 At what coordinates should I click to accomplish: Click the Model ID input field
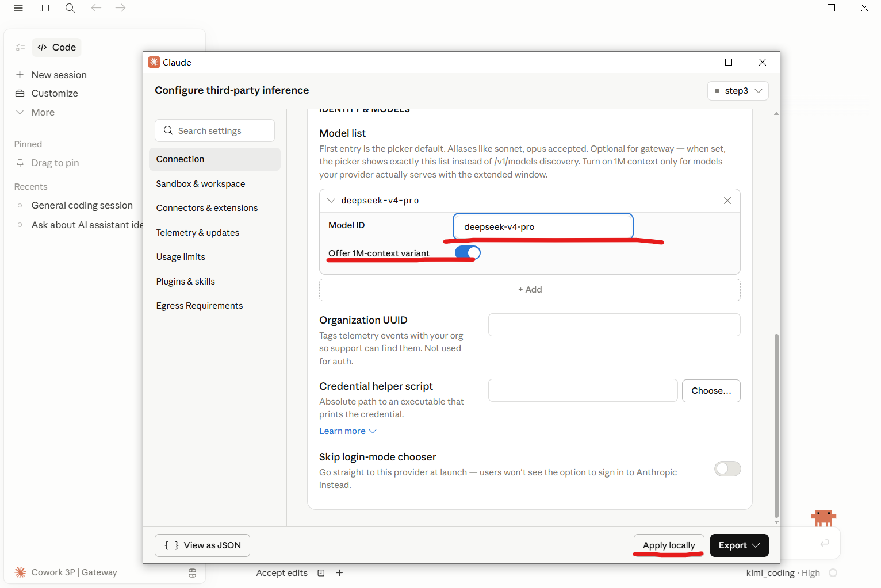[543, 226]
